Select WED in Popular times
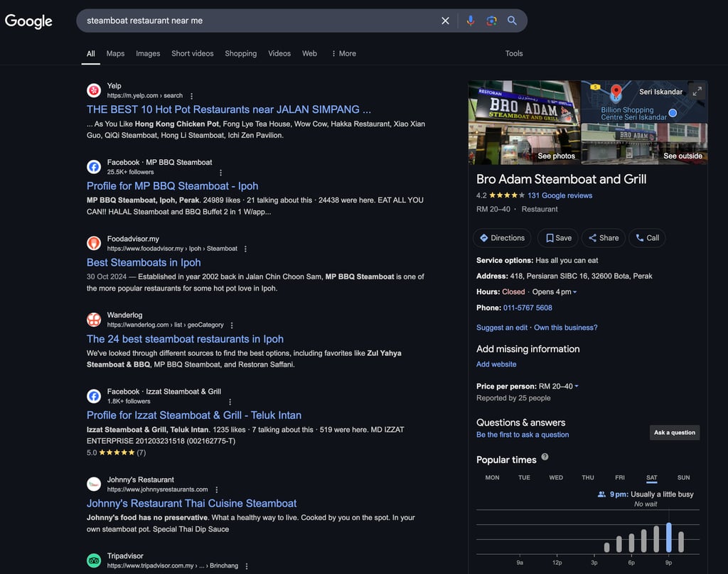728x574 pixels. click(556, 477)
